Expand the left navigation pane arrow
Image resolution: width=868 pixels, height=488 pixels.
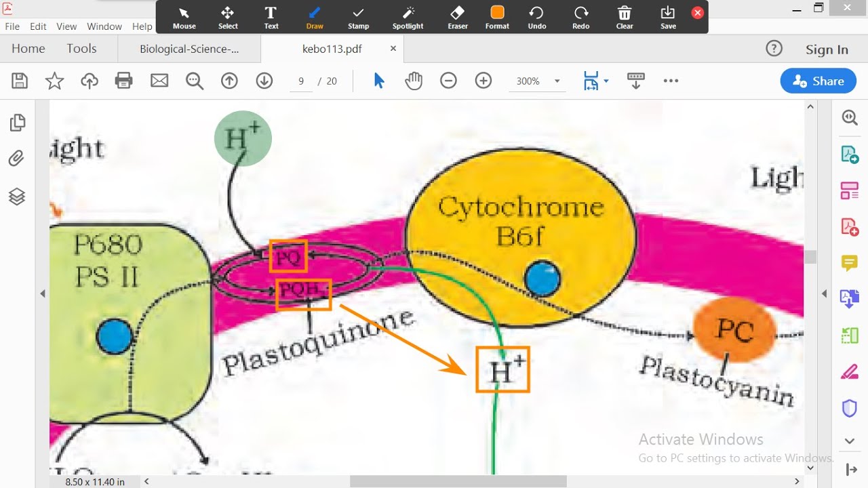[43, 293]
